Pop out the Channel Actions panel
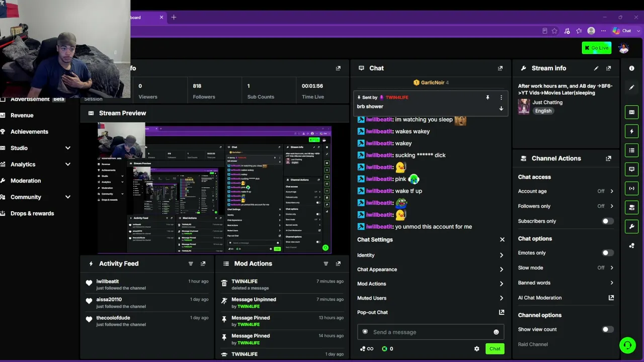The image size is (644, 362). (608, 158)
